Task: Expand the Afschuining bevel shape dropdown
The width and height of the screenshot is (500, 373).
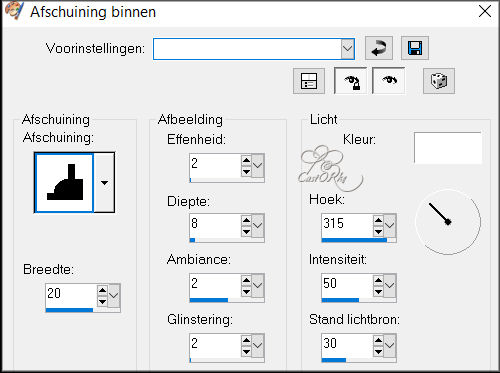Action: click(x=104, y=183)
